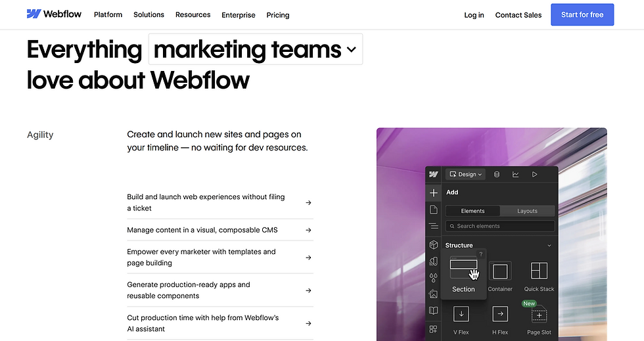This screenshot has width=644, height=341.
Task: Click the analytics chart icon
Action: pos(515,174)
